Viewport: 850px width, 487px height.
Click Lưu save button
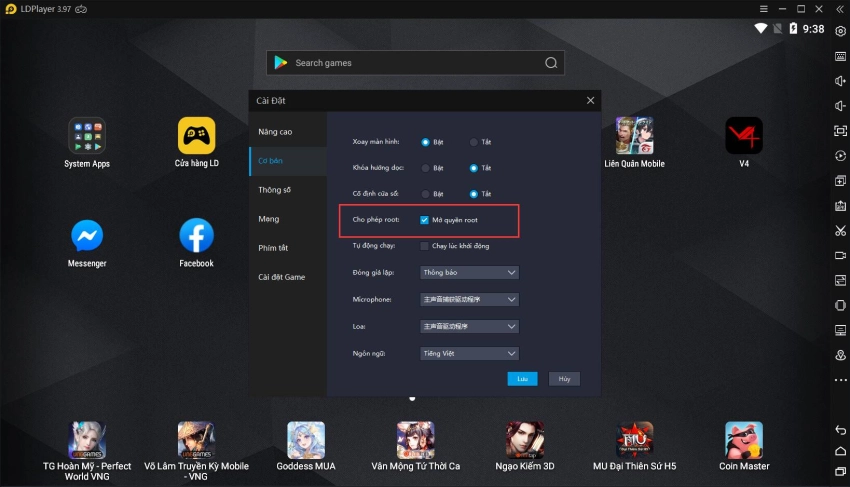(522, 379)
